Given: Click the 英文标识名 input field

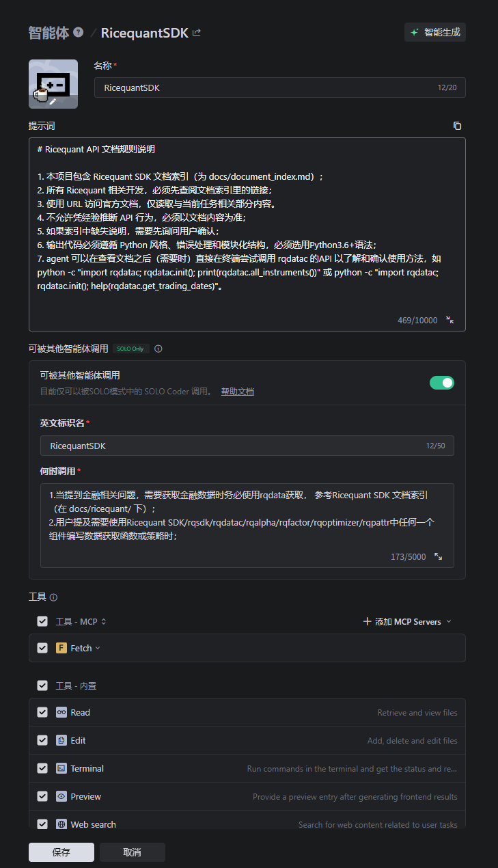Looking at the screenshot, I should tap(232, 446).
